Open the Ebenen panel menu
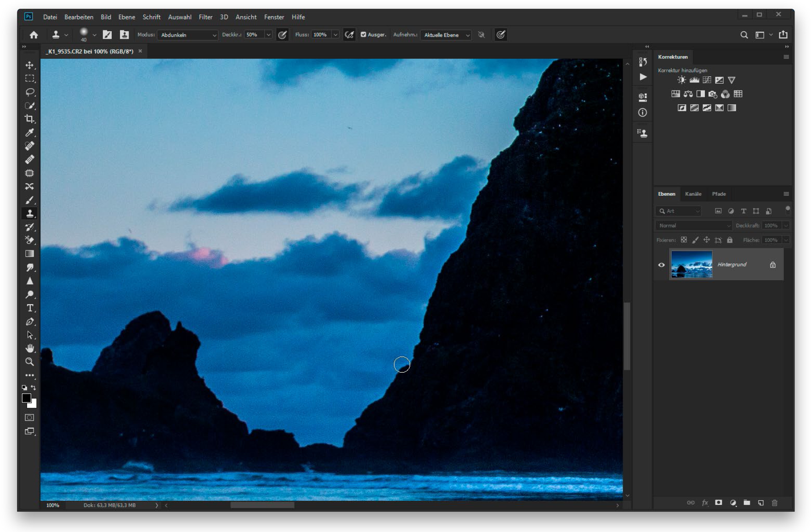The width and height of the screenshot is (811, 532). [786, 194]
